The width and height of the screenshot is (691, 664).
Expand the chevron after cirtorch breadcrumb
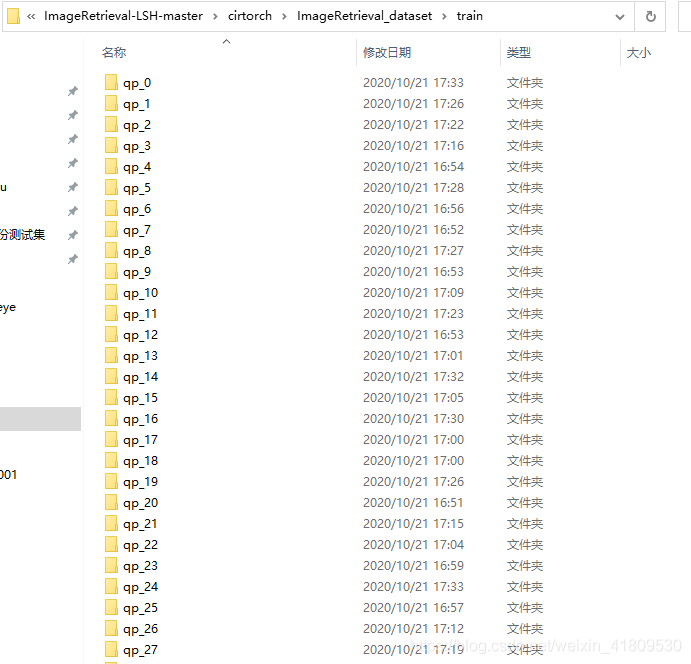click(285, 16)
